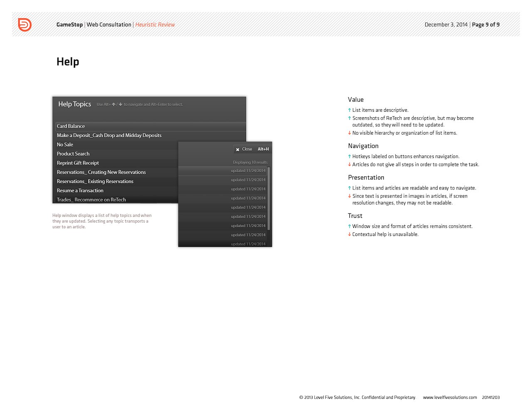532x411 pixels.
Task: Click the Help page title
Action: (68, 62)
